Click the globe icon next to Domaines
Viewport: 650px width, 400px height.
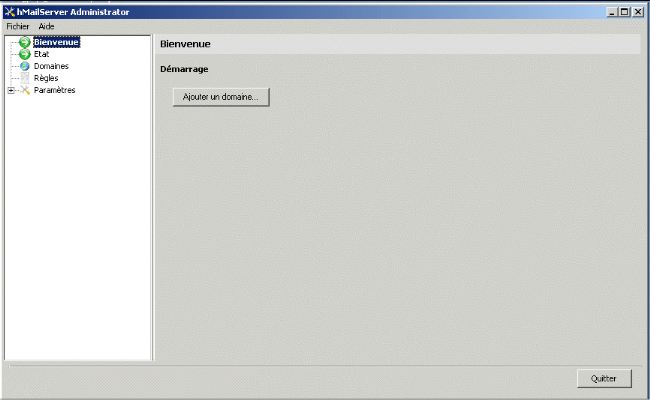pyautogui.click(x=25, y=66)
